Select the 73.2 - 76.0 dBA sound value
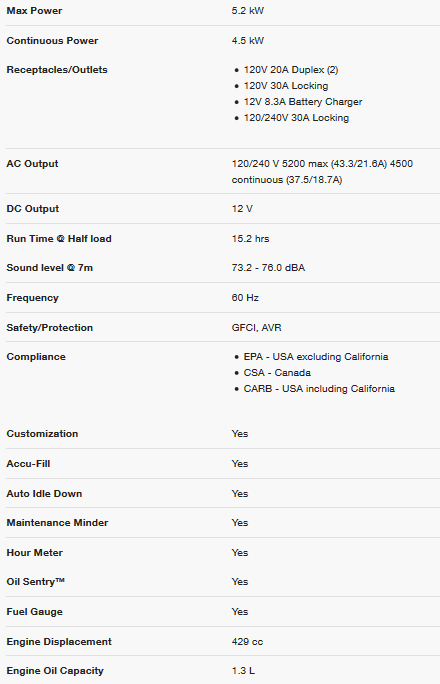 click(x=268, y=268)
